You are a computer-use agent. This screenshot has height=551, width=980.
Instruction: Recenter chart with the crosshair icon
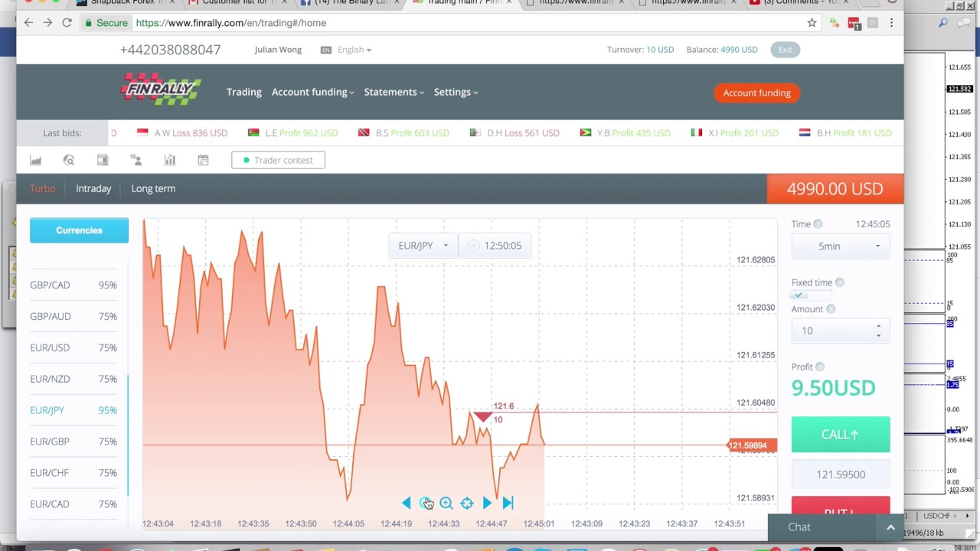pos(467,503)
